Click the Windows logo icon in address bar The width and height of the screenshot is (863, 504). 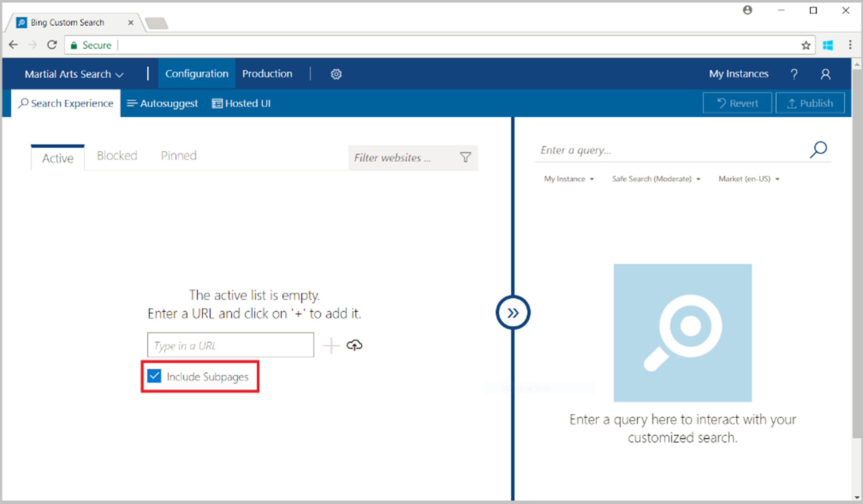(x=828, y=45)
